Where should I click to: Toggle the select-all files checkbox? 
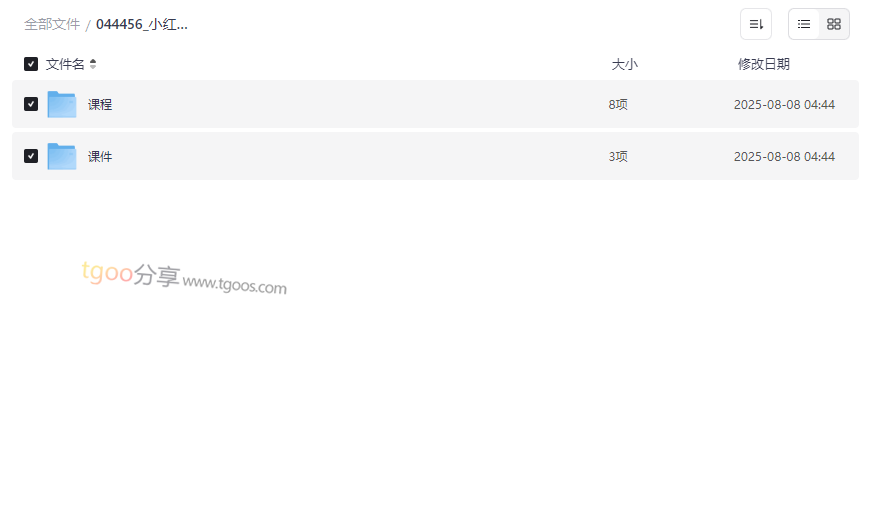(31, 64)
